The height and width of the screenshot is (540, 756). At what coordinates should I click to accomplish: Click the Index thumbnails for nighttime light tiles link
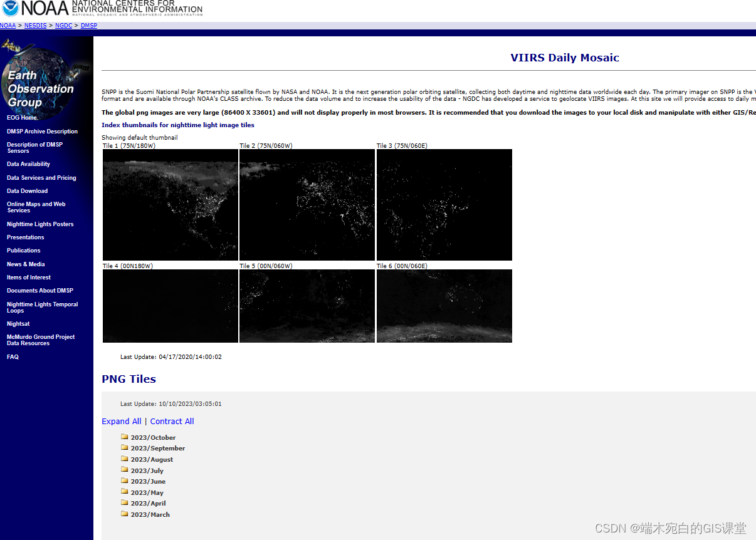click(x=177, y=125)
